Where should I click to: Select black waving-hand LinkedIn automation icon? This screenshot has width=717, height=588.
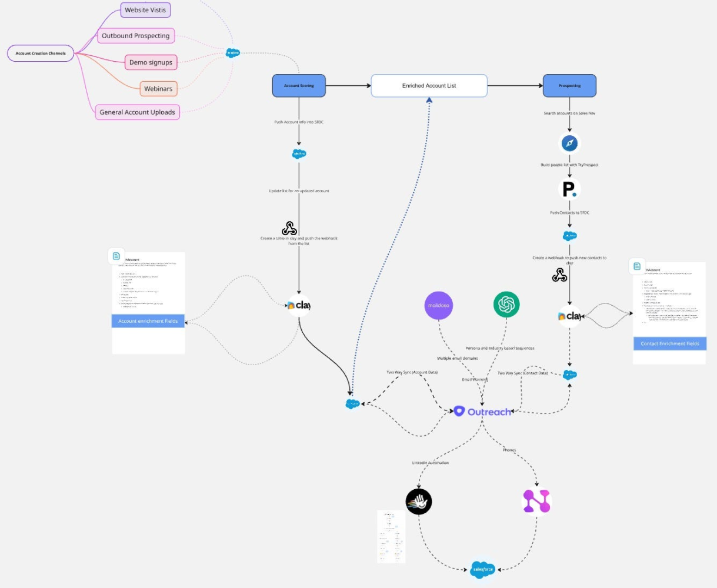tap(419, 502)
